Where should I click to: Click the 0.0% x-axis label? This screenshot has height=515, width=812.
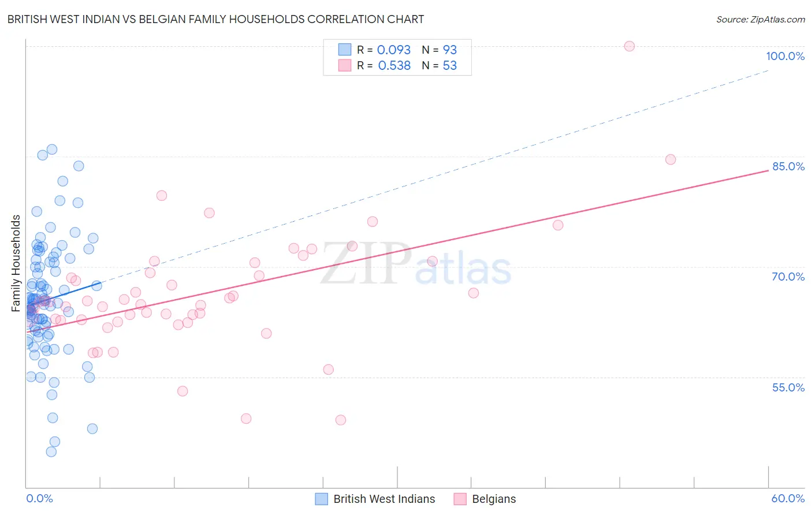click(x=39, y=498)
